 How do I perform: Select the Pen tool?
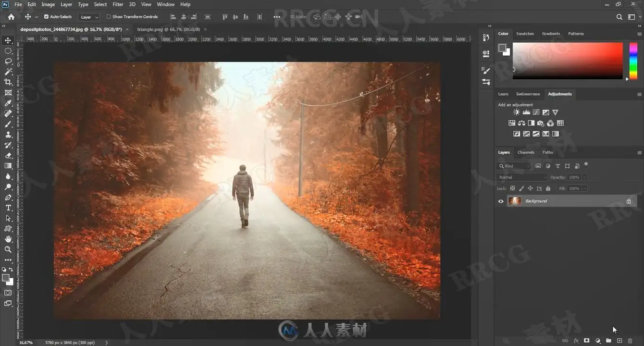(8, 198)
